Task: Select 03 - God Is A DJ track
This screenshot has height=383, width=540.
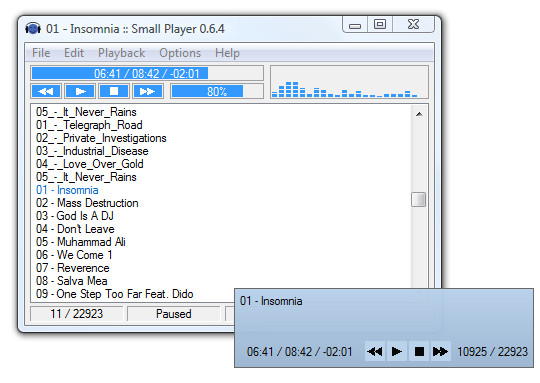Action: (75, 216)
